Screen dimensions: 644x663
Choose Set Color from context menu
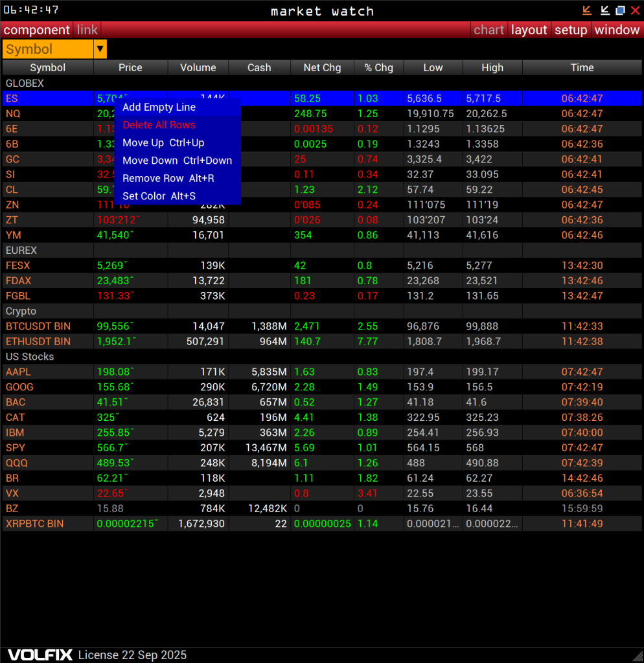[x=178, y=196]
